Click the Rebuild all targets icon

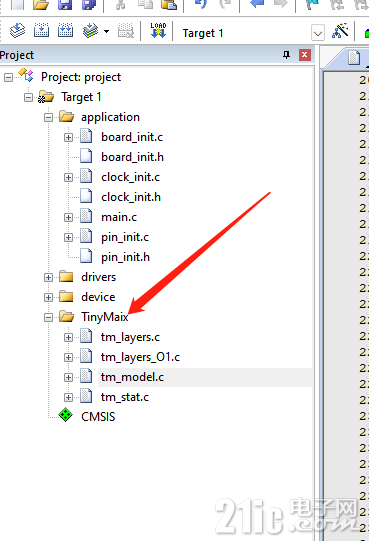coord(65,31)
